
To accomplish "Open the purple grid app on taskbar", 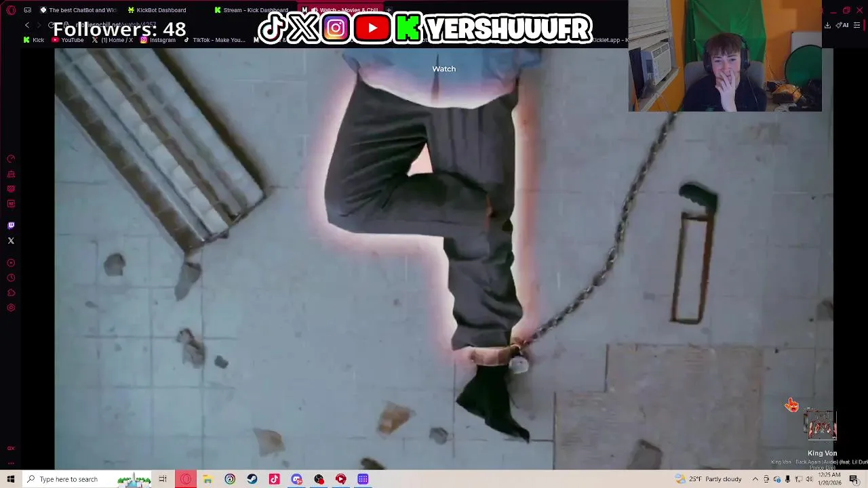I will click(x=363, y=479).
